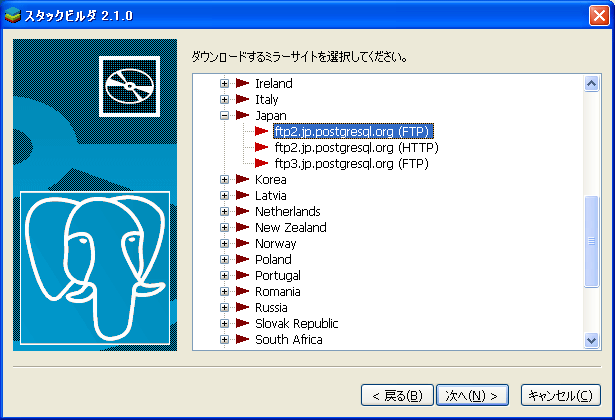Select the Portugal tree item

[x=278, y=275]
